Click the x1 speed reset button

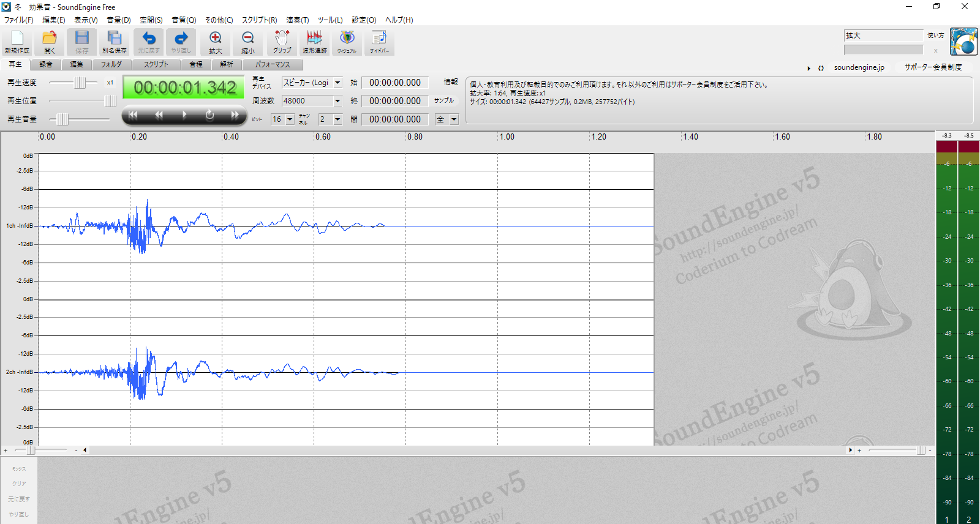point(110,83)
